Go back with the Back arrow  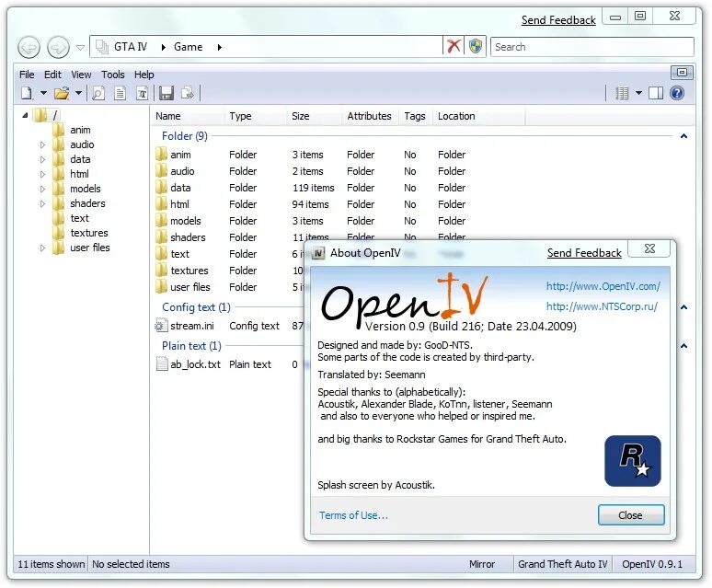(x=29, y=47)
